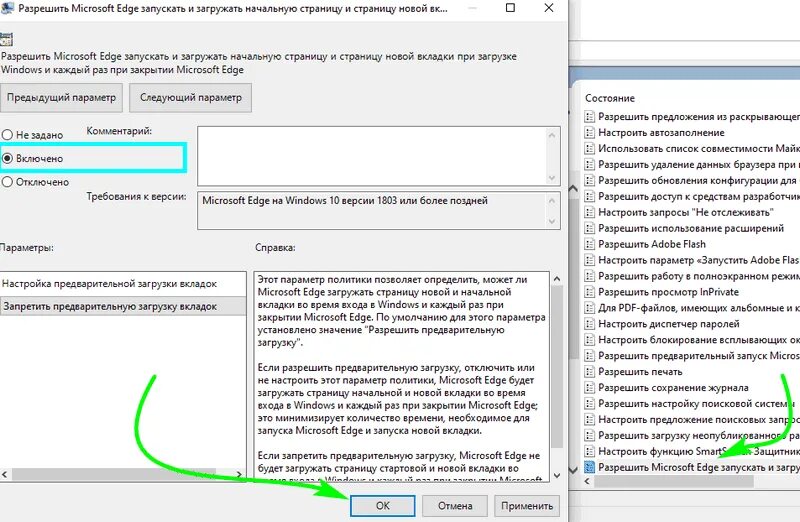Click icon of Настроить функцию SmartScreen policy
The height and width of the screenshot is (522, 800).
[x=589, y=452]
